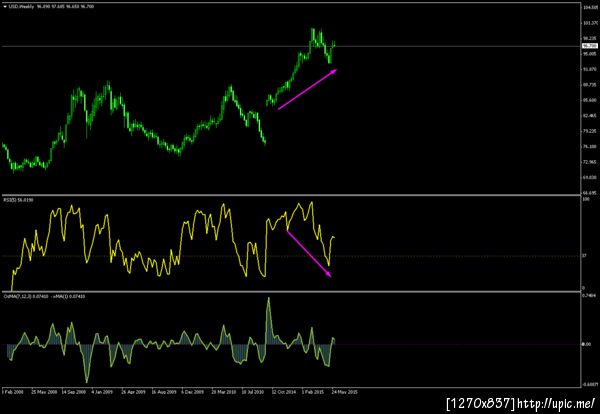Click the 14 Sep 2008 date label

(x=74, y=392)
